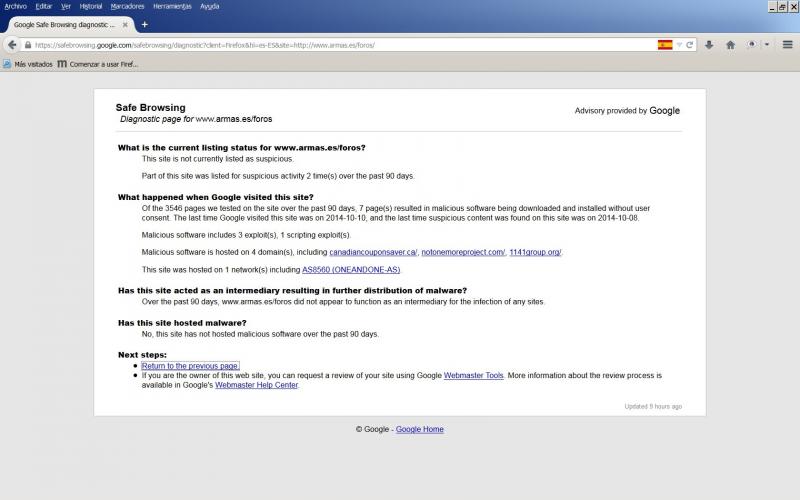
Task: Follow the canadiancouponsaver.ca link
Action: (x=372, y=252)
